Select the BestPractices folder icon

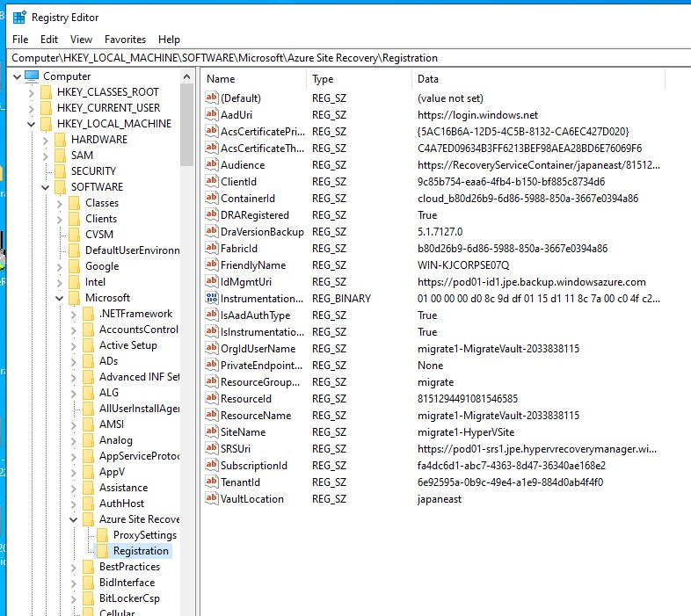click(89, 567)
